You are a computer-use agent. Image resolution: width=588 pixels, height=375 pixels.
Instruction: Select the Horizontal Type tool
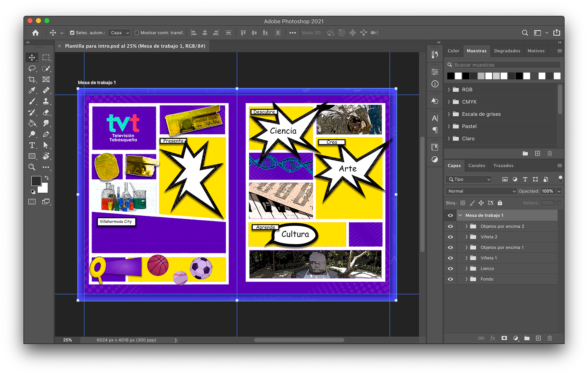click(x=32, y=145)
